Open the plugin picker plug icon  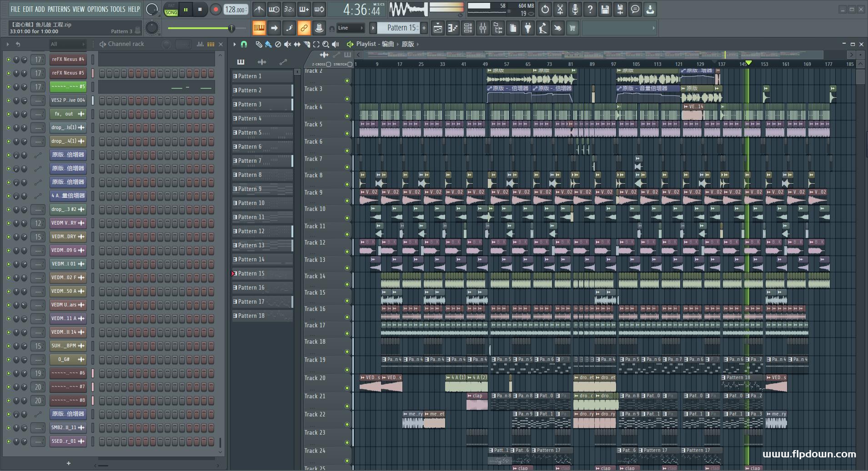528,28
